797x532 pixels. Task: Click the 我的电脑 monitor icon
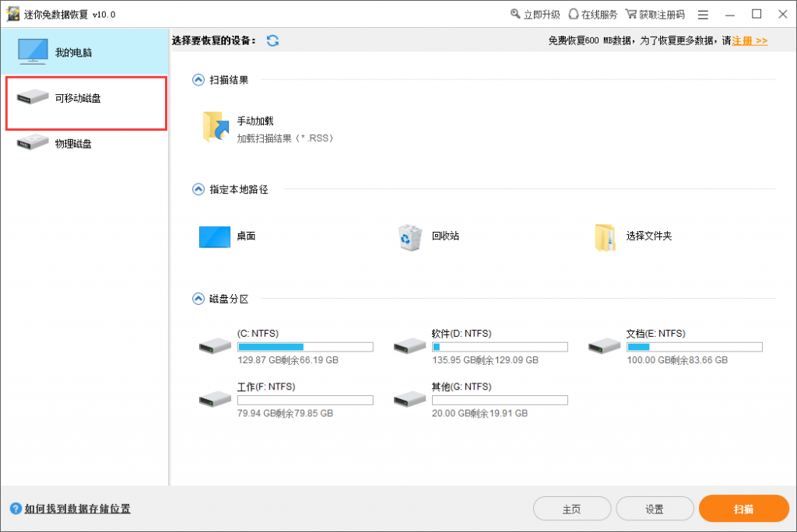[33, 51]
